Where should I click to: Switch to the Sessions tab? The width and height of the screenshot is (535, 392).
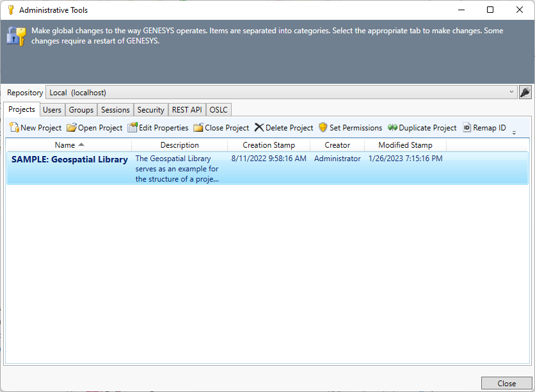click(115, 109)
